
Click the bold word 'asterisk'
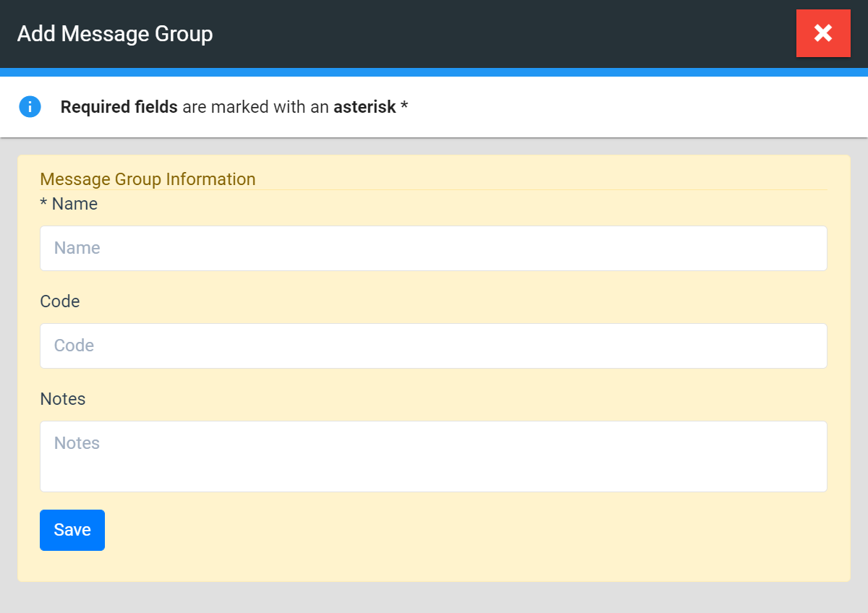pos(365,108)
